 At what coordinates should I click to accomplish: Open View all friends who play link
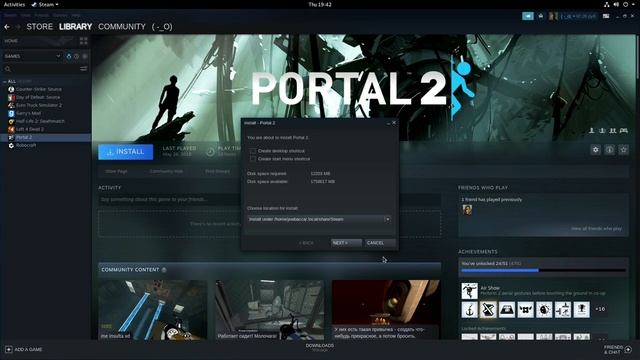click(596, 229)
